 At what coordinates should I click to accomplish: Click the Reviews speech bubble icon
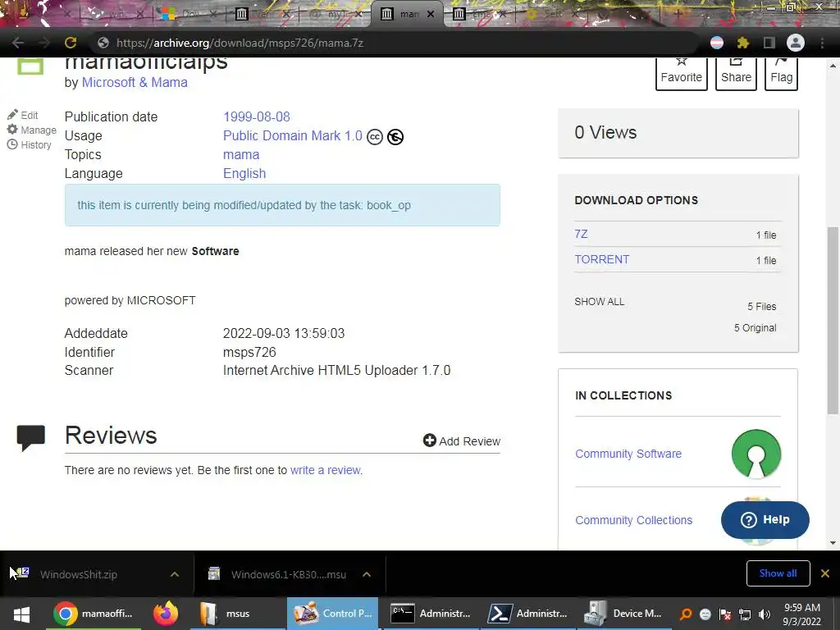(30, 438)
